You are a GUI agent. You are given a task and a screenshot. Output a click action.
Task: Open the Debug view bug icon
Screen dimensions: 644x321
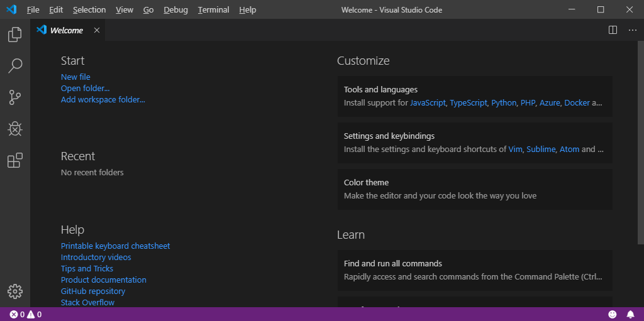[15, 129]
